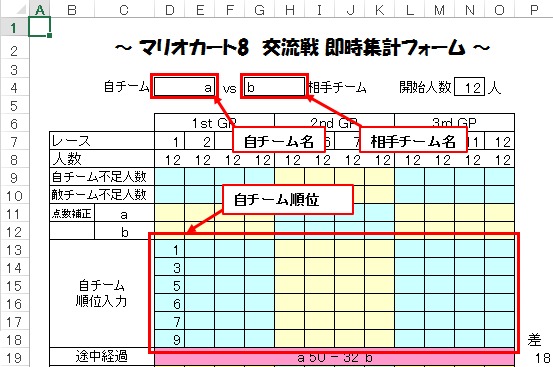This screenshot has height=367, width=553.
Task: Click the title マリオカート8 交流戦 即時集計フォーム
Action: [x=302, y=48]
